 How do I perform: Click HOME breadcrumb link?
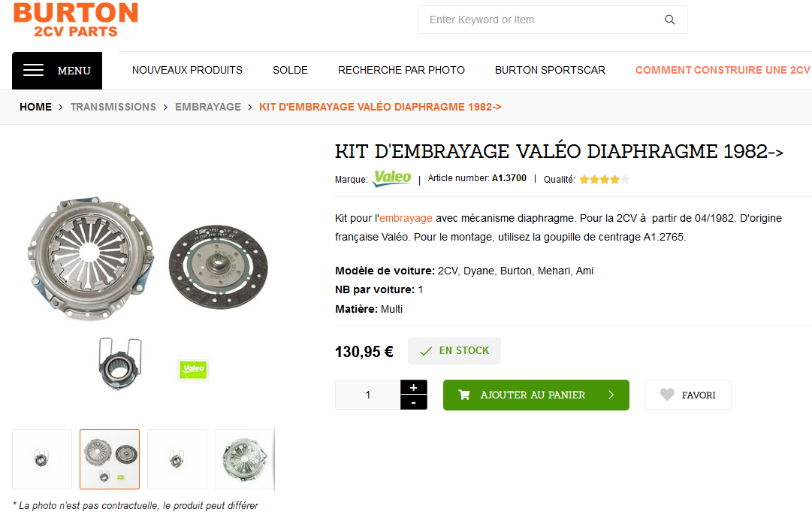pos(36,107)
